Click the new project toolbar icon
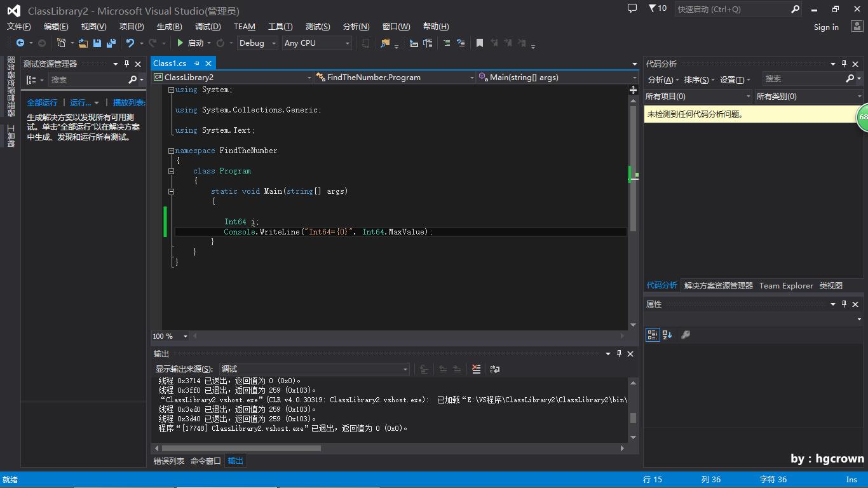Screen dimensions: 868x488 point(62,43)
